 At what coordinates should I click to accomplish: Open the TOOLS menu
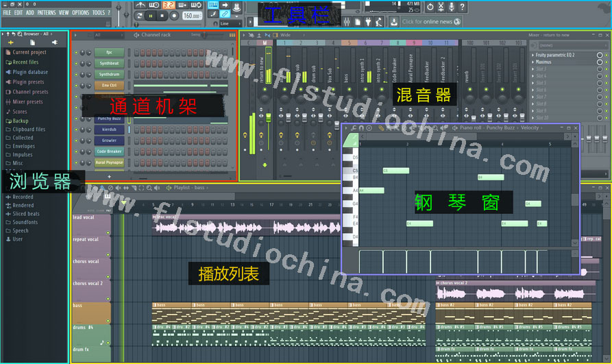99,13
